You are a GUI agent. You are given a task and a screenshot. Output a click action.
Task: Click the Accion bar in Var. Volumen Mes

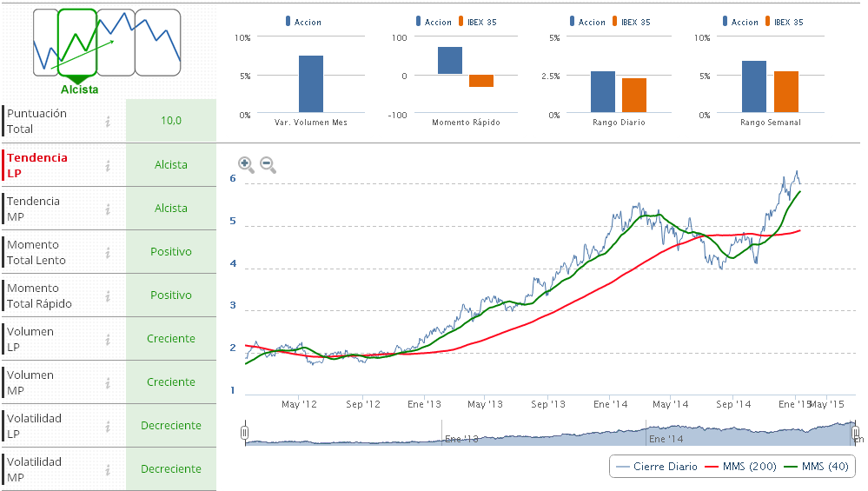pos(311,84)
